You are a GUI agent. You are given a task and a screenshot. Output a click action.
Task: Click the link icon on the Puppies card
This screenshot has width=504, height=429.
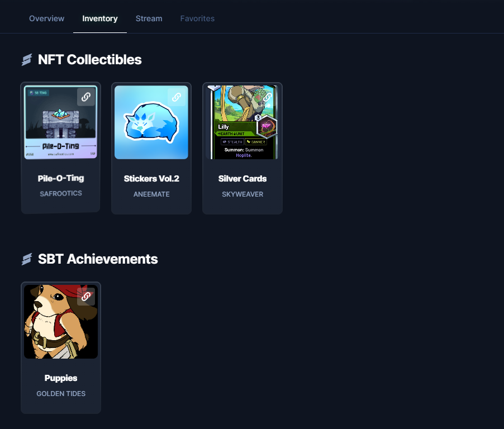86,297
